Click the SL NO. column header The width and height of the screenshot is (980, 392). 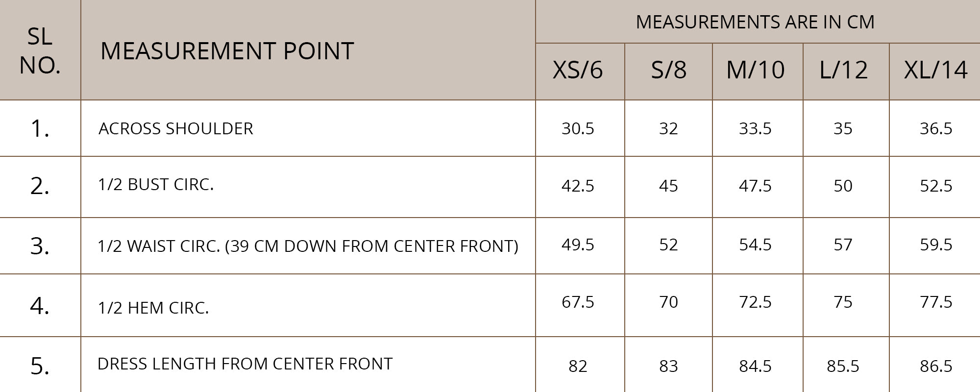coord(40,50)
